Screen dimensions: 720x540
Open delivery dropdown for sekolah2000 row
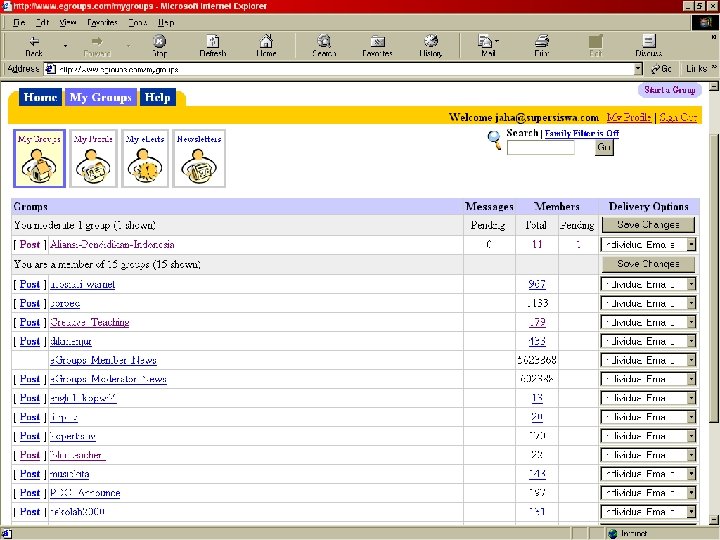tap(691, 512)
